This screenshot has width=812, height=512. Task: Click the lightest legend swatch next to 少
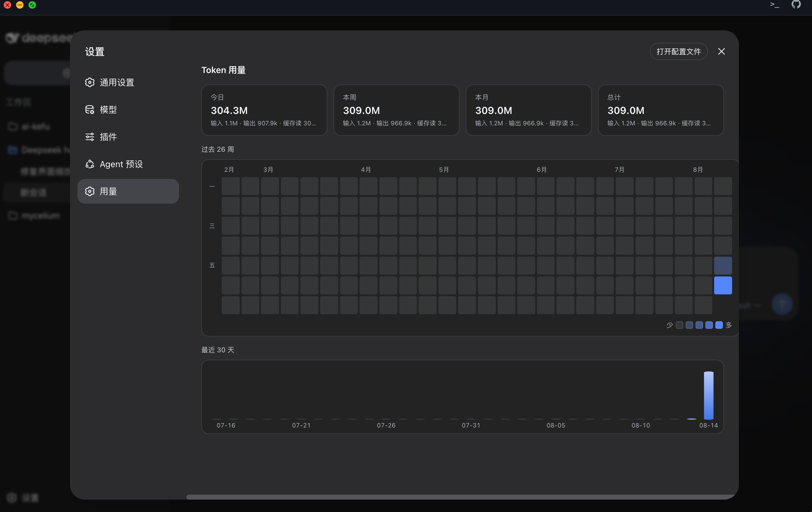point(679,325)
